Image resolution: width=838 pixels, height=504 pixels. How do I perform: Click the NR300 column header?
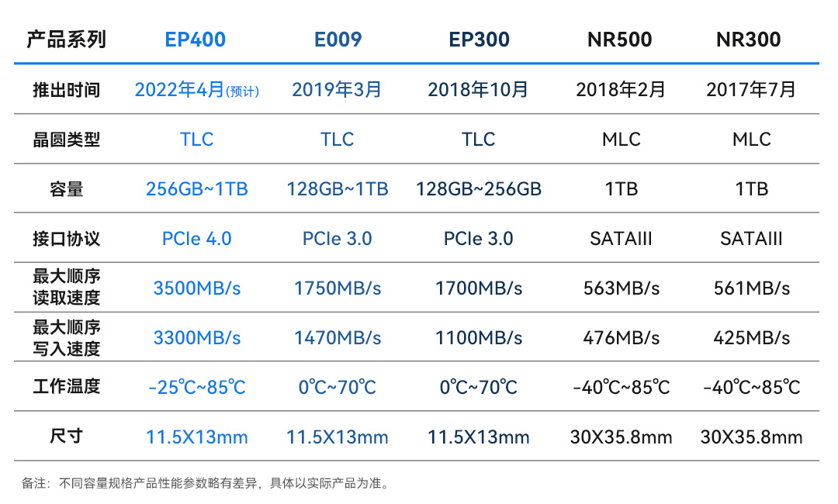click(x=749, y=40)
